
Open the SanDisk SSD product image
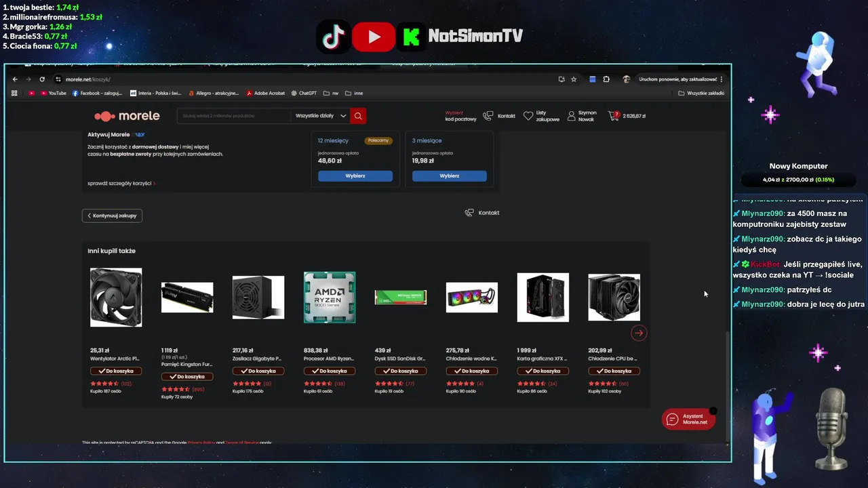click(401, 298)
